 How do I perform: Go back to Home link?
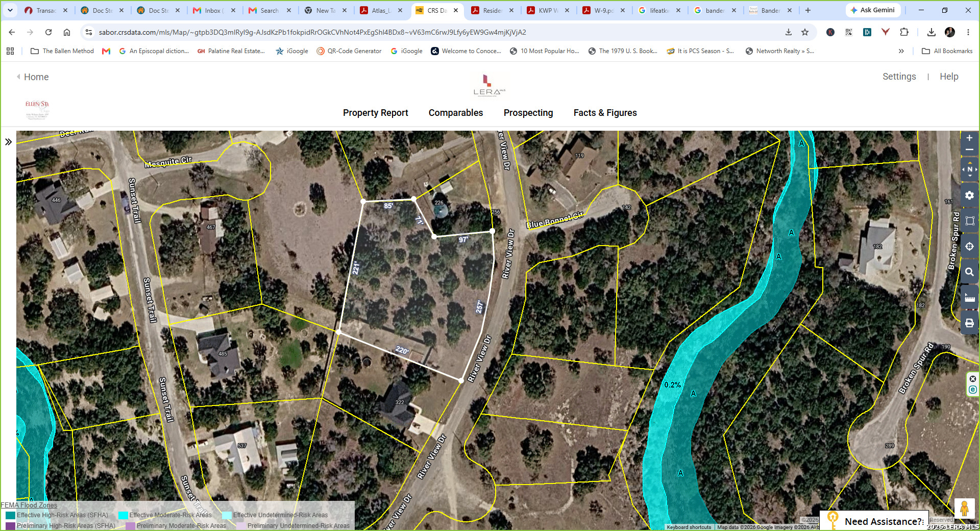(x=33, y=77)
